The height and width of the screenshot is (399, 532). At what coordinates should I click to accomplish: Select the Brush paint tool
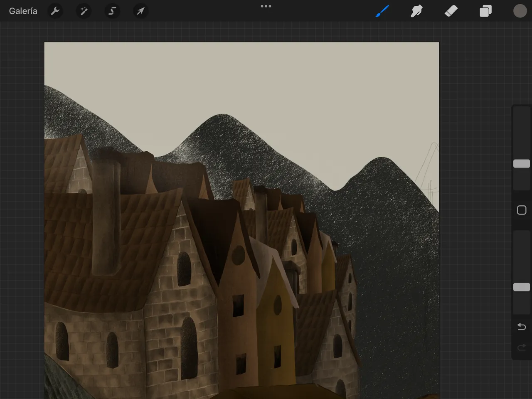[x=382, y=11]
